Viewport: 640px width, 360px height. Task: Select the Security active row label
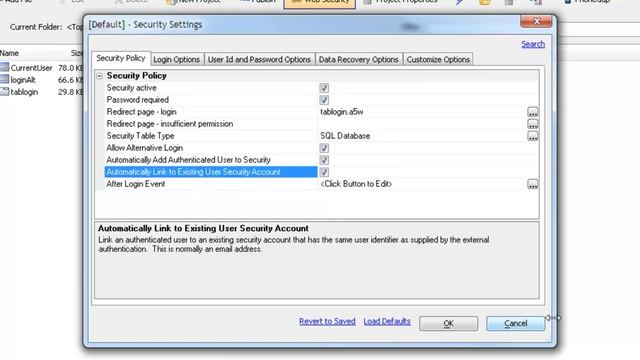coord(131,88)
